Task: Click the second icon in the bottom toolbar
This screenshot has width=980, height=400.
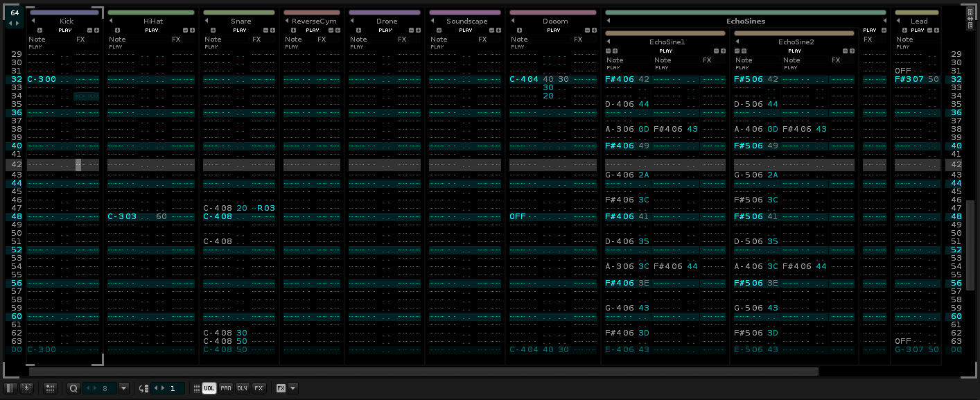Action: [x=26, y=388]
